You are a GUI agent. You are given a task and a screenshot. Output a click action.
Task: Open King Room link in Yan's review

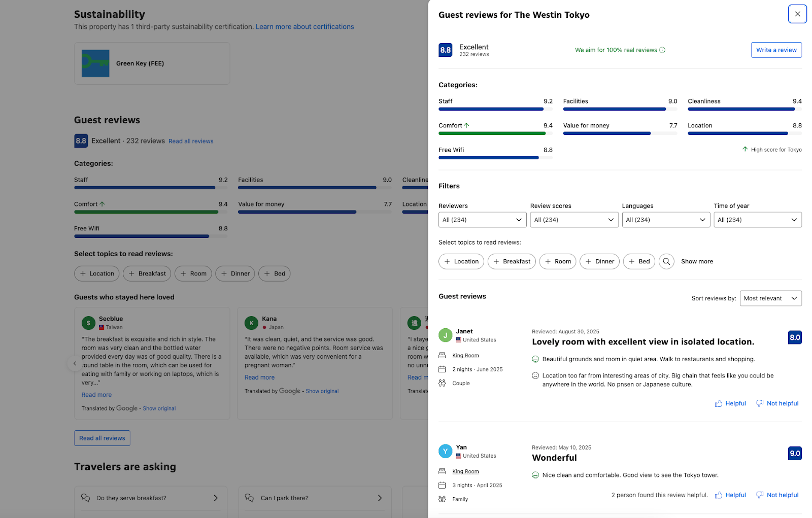[x=465, y=471]
